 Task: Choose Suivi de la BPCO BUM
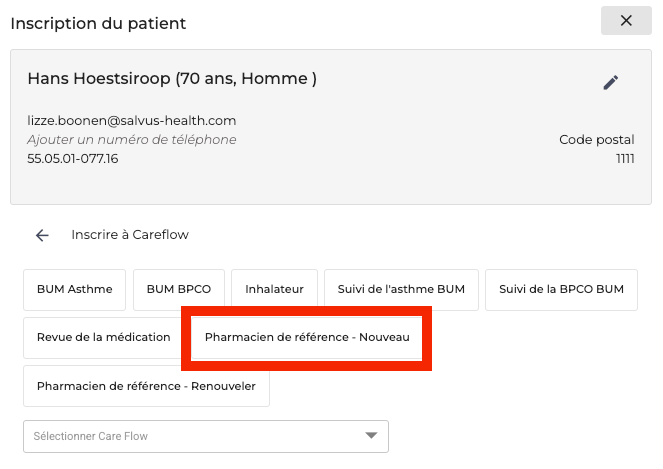click(x=561, y=290)
